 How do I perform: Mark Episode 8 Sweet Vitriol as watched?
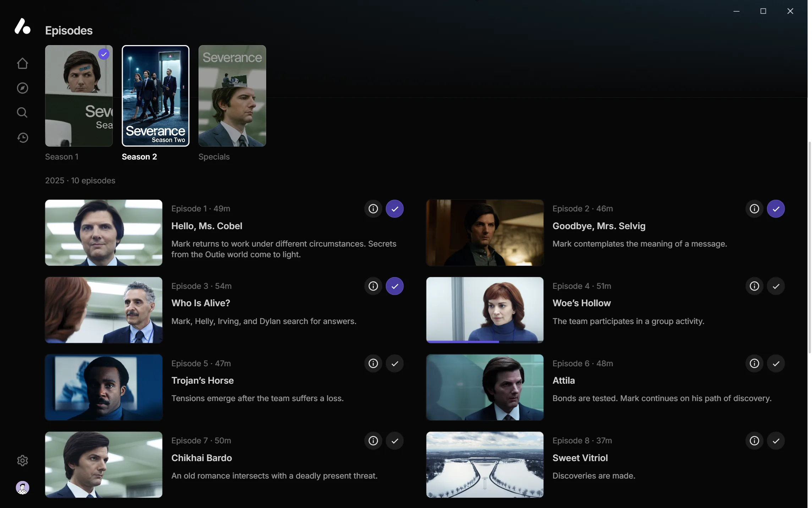776,441
